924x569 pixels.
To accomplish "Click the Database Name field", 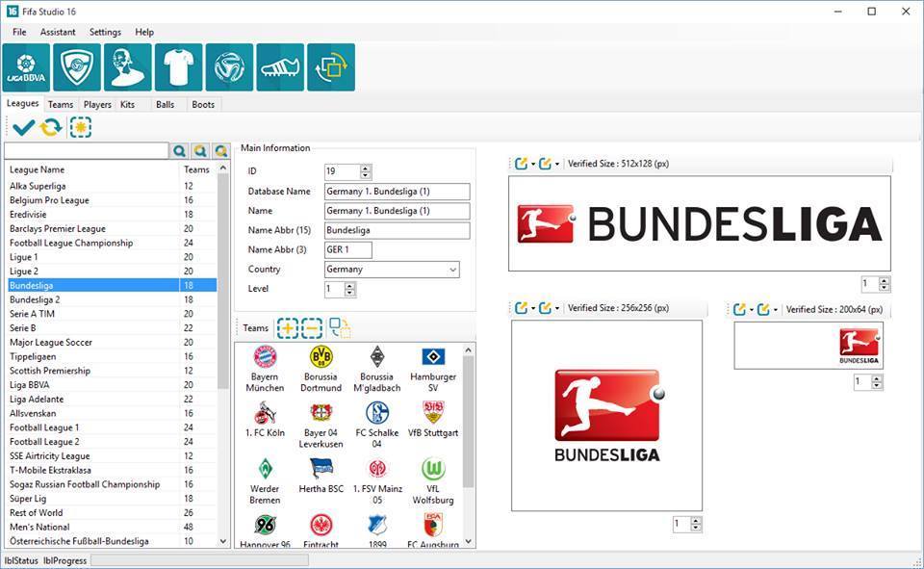I will pyautogui.click(x=398, y=192).
